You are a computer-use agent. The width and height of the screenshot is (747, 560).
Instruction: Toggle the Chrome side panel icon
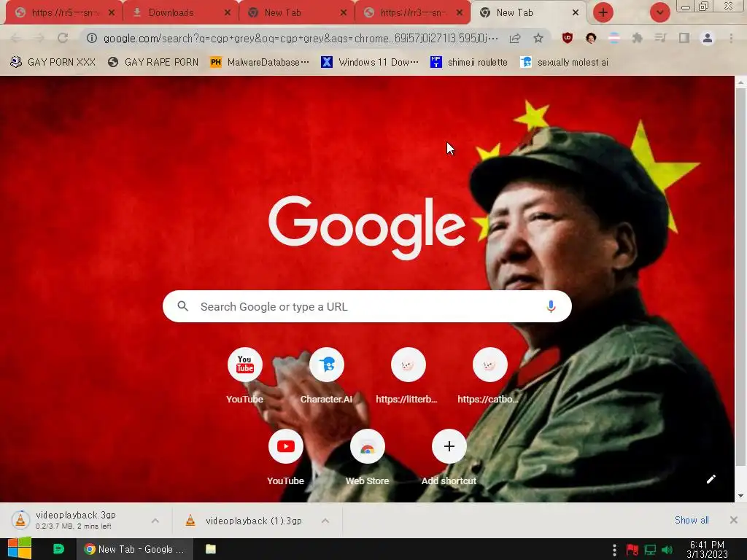click(684, 38)
